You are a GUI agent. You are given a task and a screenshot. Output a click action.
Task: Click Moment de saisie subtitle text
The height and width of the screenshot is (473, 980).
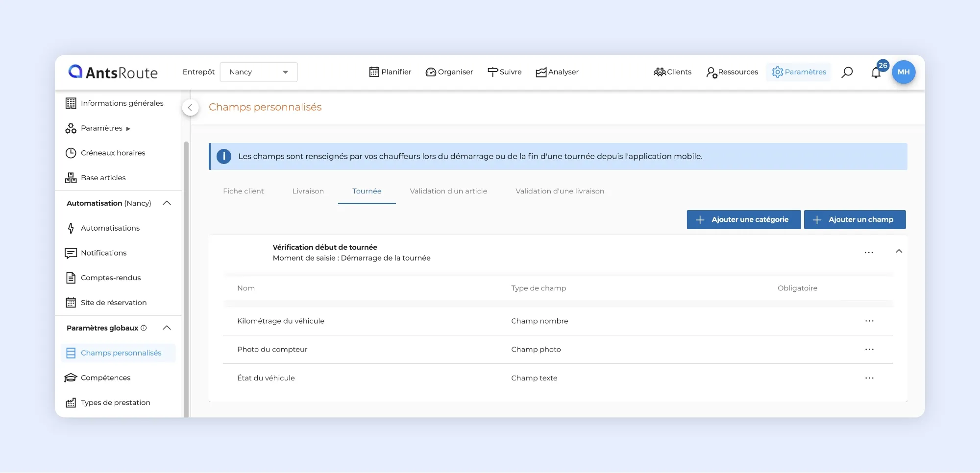click(x=351, y=258)
